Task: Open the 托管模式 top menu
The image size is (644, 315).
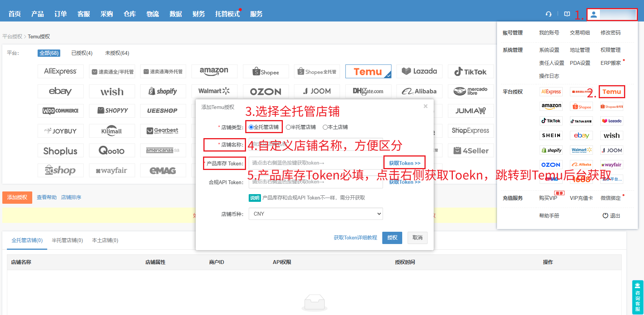Action: (x=228, y=14)
